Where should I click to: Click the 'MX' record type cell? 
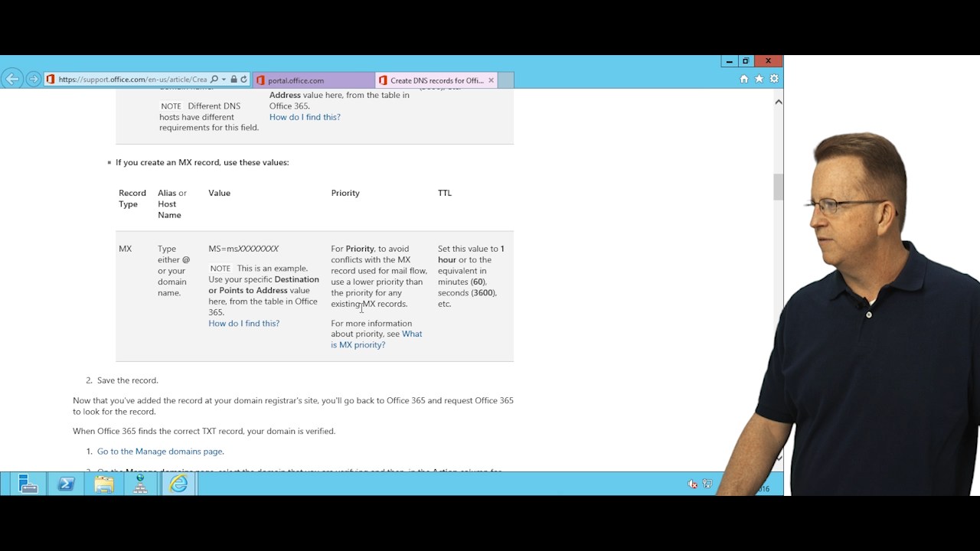[x=126, y=249]
